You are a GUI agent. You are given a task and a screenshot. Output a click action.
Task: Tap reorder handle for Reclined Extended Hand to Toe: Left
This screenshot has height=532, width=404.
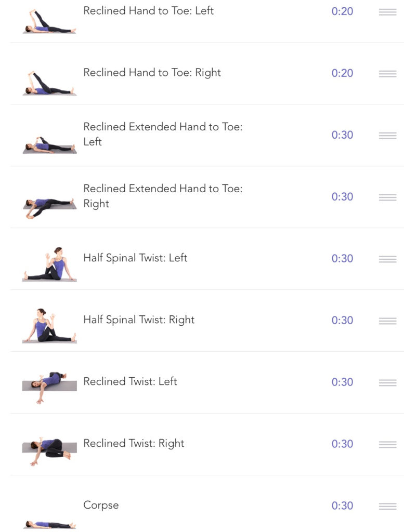387,136
